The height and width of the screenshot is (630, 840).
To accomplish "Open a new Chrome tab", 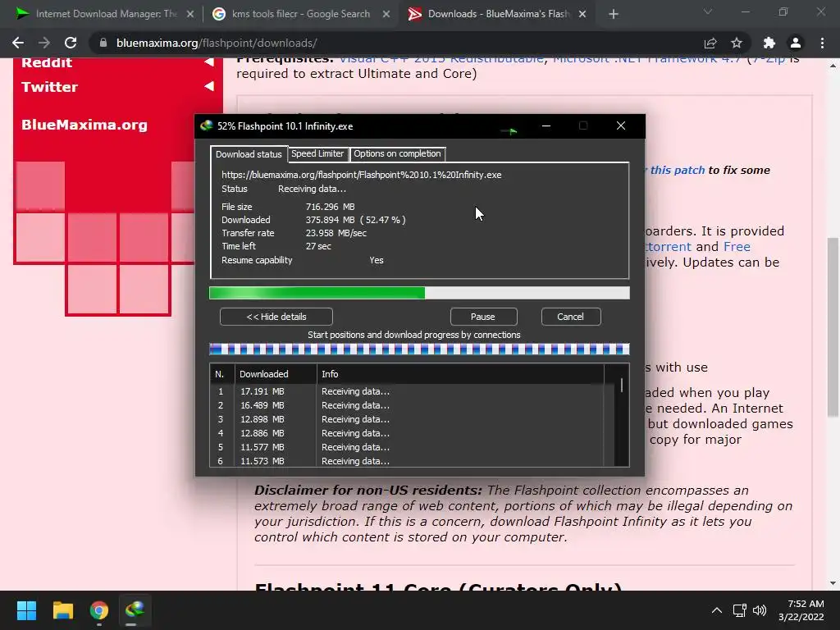I will tap(614, 14).
